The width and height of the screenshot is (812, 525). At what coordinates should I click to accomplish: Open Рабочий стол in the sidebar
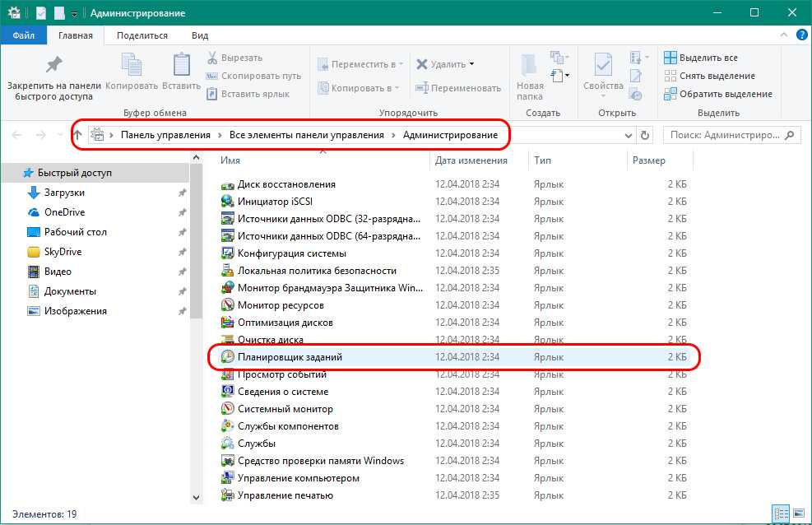(x=75, y=232)
